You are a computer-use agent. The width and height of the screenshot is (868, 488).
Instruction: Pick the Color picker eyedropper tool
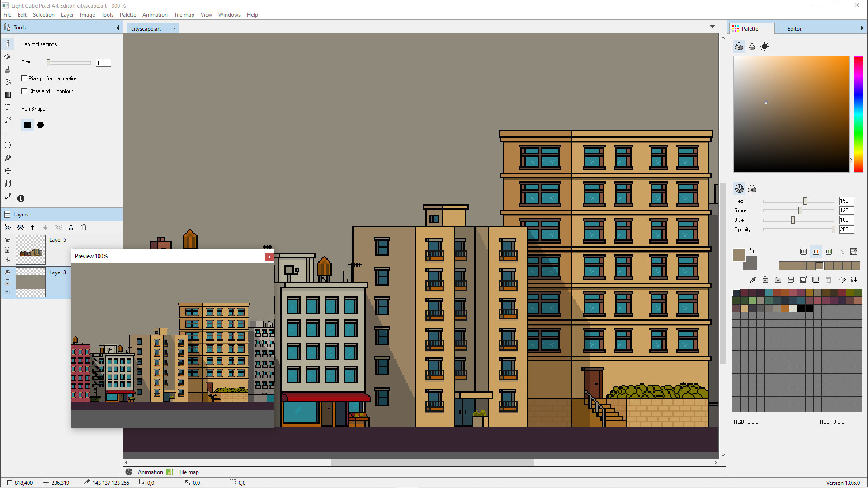(x=8, y=196)
